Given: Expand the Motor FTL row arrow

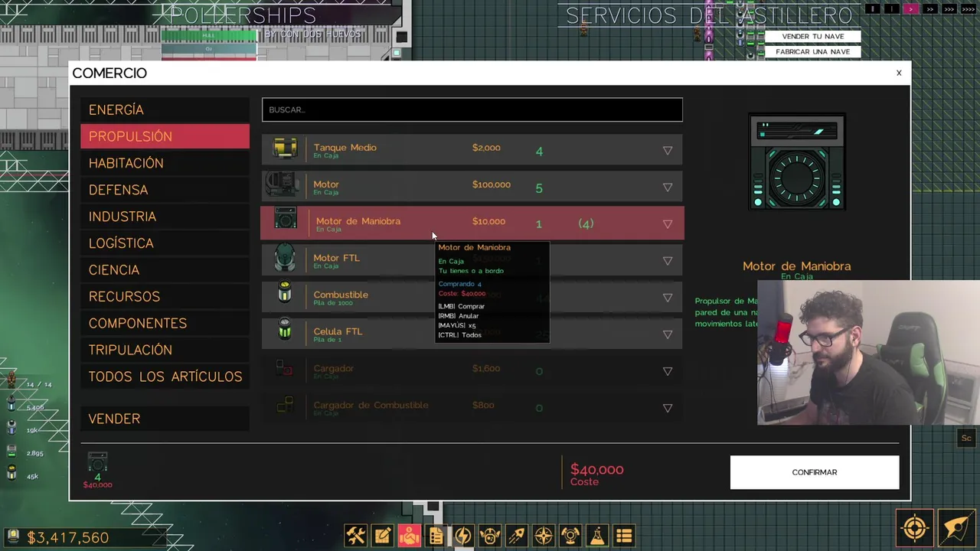Looking at the screenshot, I should point(668,261).
